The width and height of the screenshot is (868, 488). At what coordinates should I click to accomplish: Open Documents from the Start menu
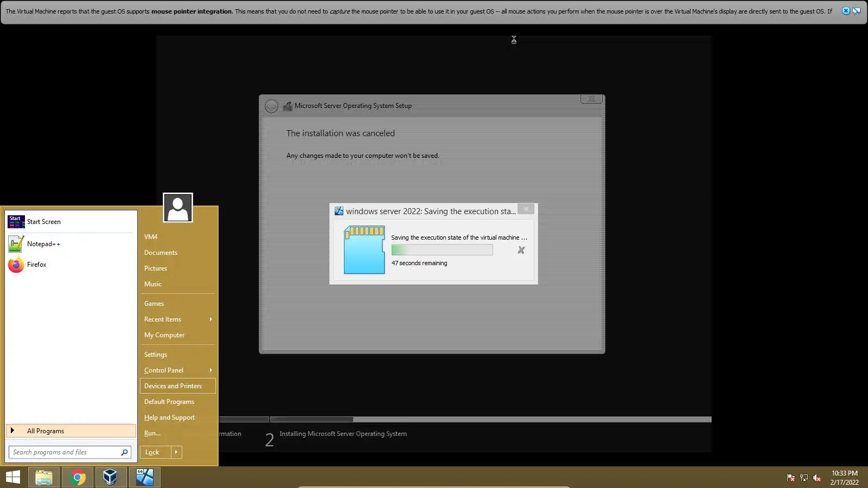(178, 253)
